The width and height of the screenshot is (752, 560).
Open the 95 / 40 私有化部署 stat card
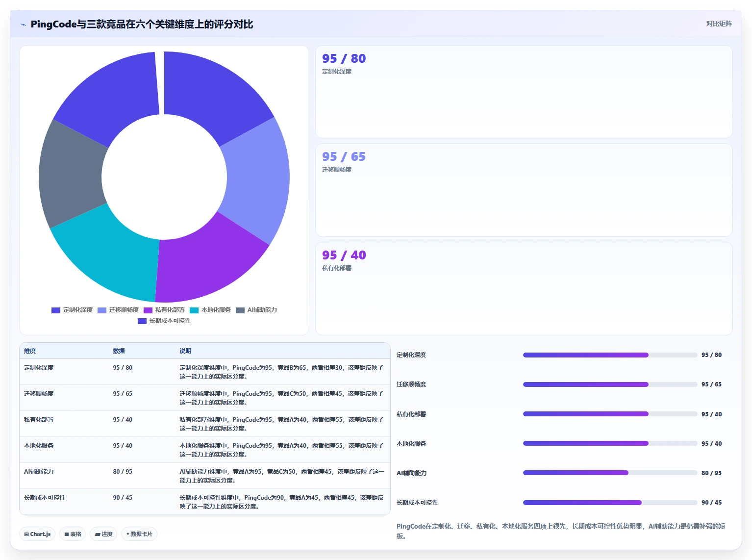point(524,289)
